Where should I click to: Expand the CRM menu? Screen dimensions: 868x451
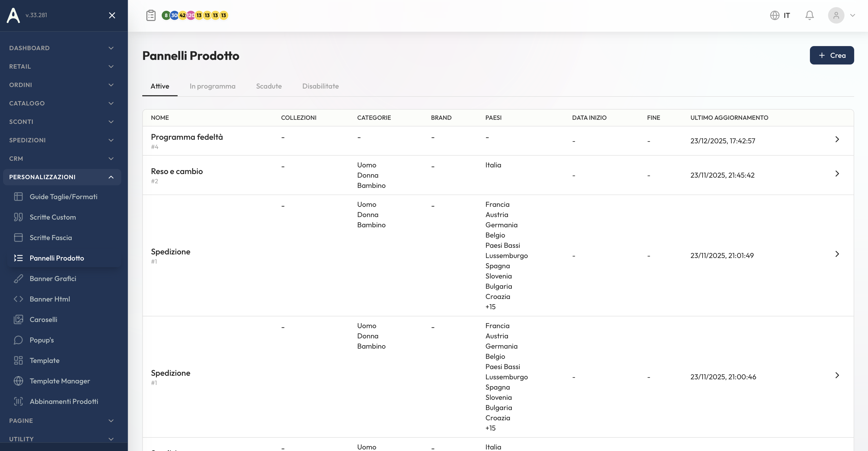[62, 158]
